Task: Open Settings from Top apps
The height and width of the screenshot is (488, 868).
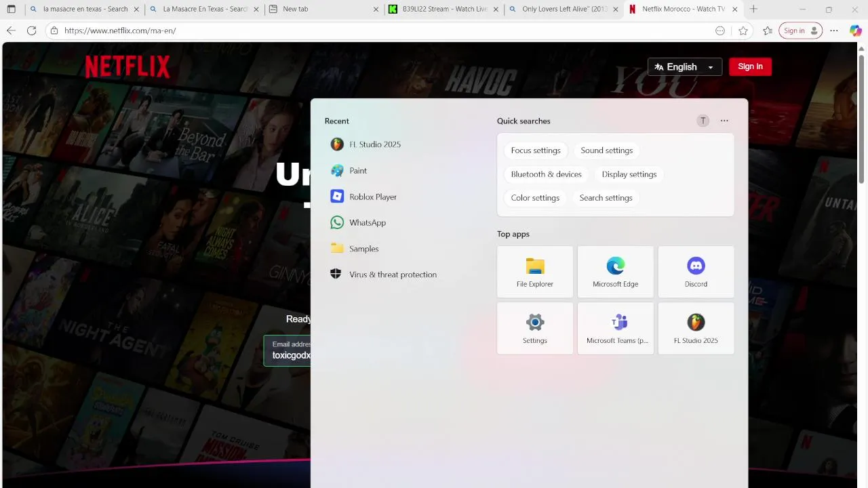Action: tap(535, 328)
